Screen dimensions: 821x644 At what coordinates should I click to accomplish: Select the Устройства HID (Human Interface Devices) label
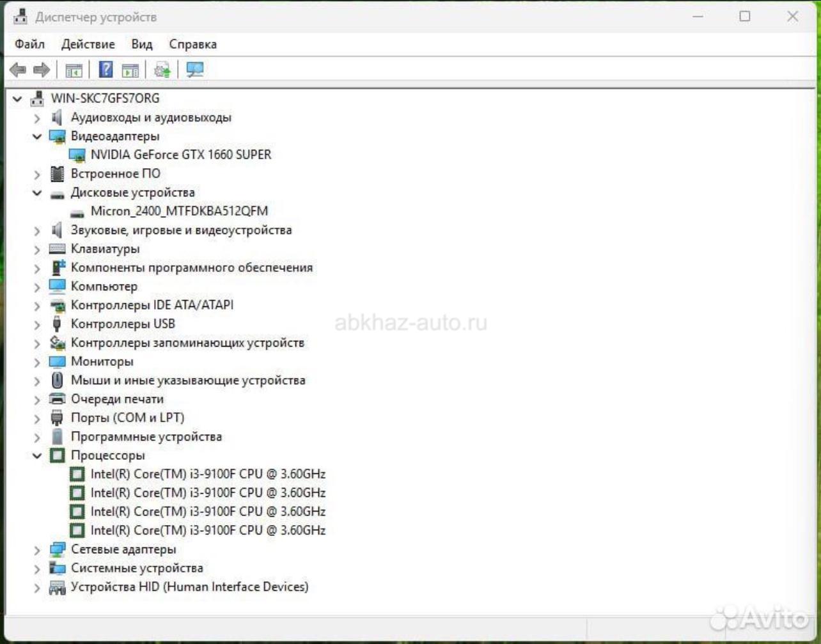pos(189,586)
